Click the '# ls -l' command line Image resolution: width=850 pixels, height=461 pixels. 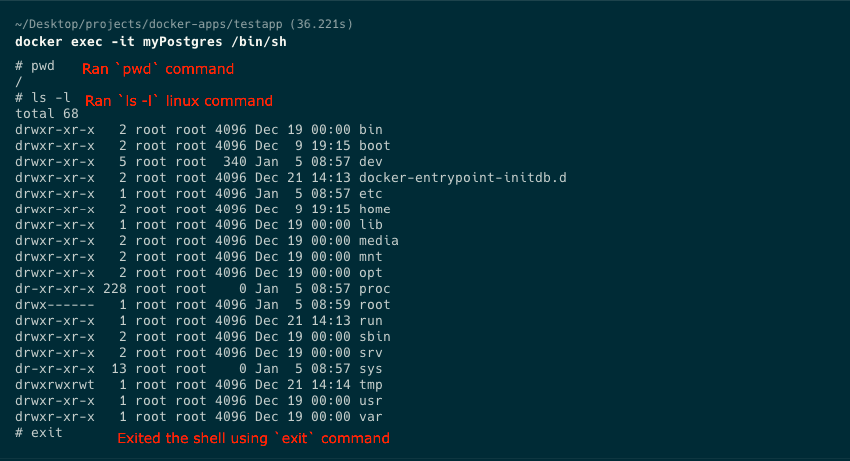[x=43, y=98]
